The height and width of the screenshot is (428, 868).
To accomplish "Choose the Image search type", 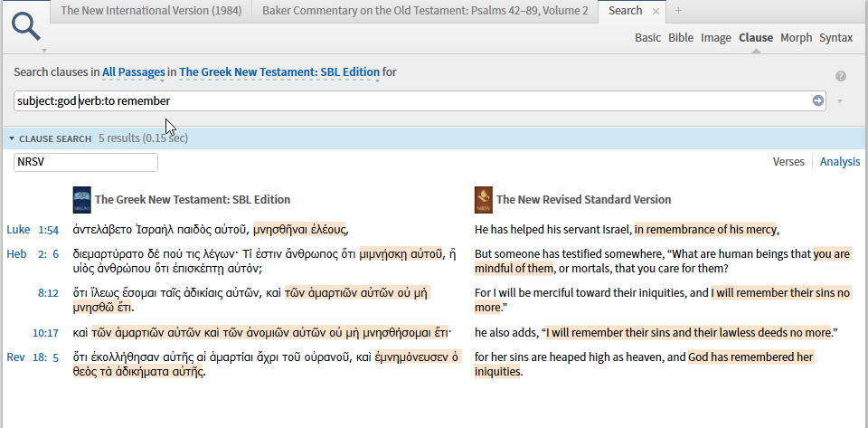I will [716, 38].
